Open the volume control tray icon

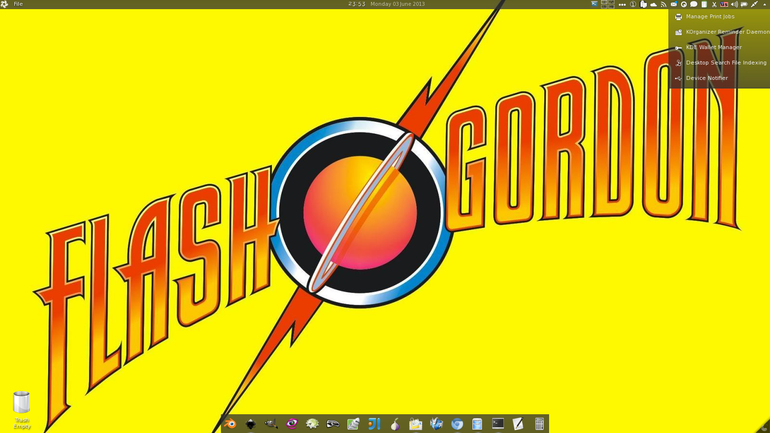tap(735, 4)
